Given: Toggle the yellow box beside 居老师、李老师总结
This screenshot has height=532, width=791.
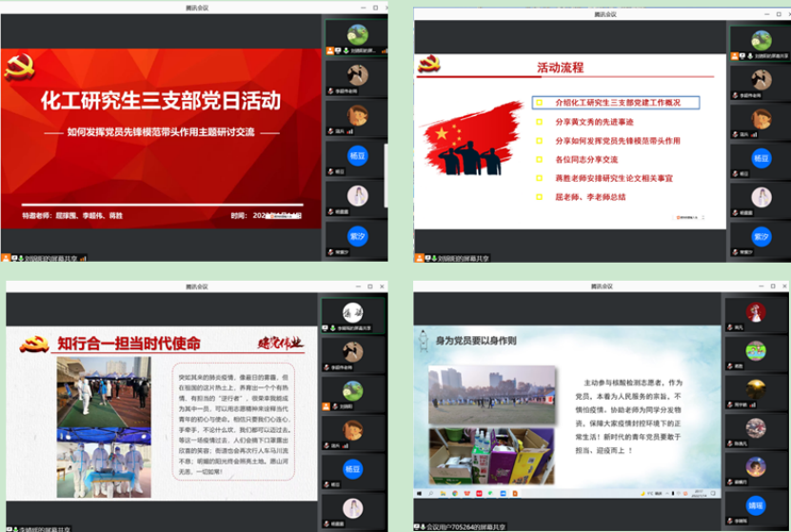Looking at the screenshot, I should click(539, 197).
